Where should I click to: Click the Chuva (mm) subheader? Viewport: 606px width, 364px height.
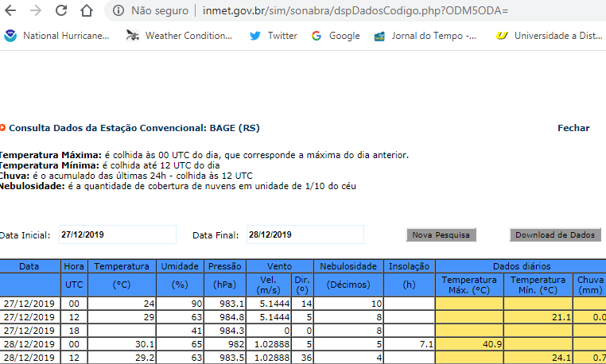pyautogui.click(x=590, y=285)
